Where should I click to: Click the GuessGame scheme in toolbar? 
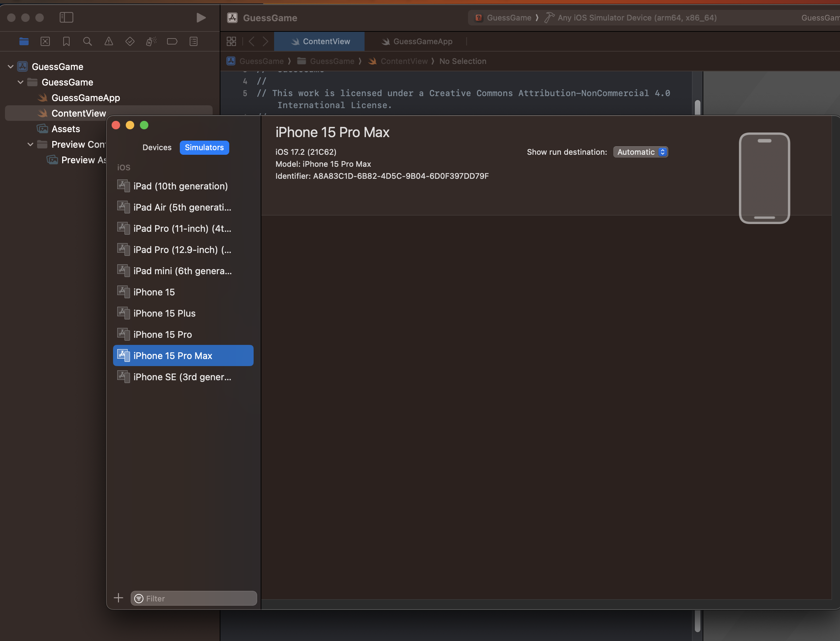point(503,18)
